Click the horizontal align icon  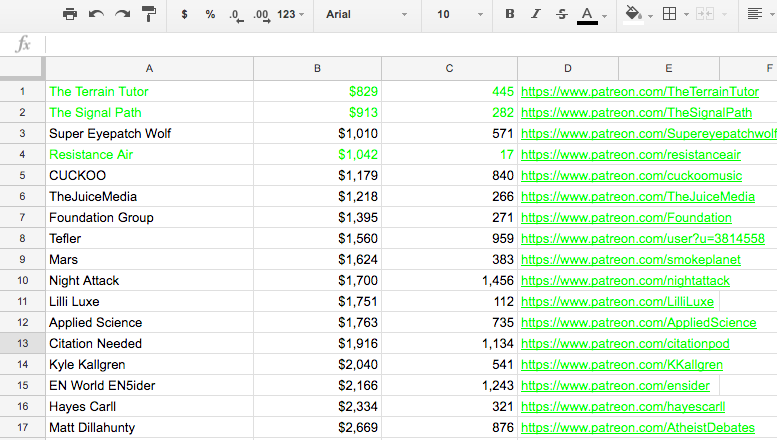pyautogui.click(x=755, y=14)
